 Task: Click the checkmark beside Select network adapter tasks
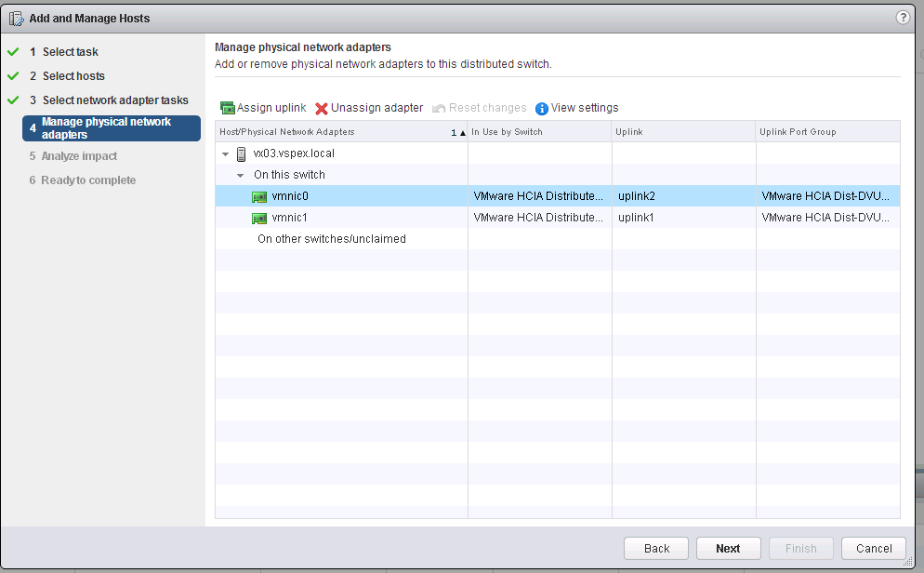pyautogui.click(x=13, y=100)
